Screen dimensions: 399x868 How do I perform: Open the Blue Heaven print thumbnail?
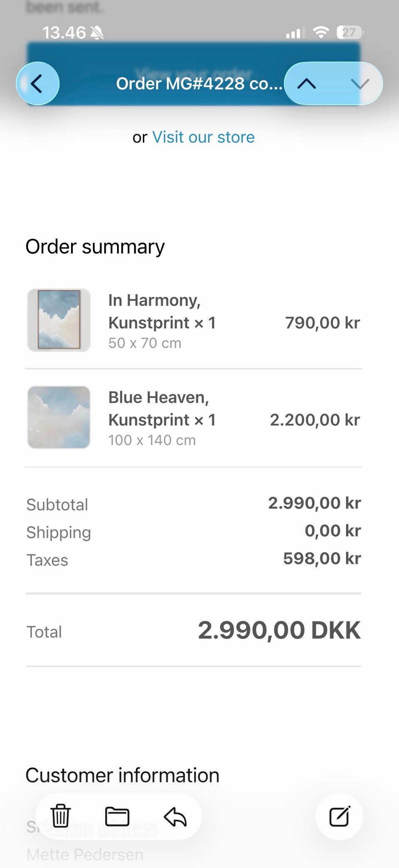click(59, 417)
